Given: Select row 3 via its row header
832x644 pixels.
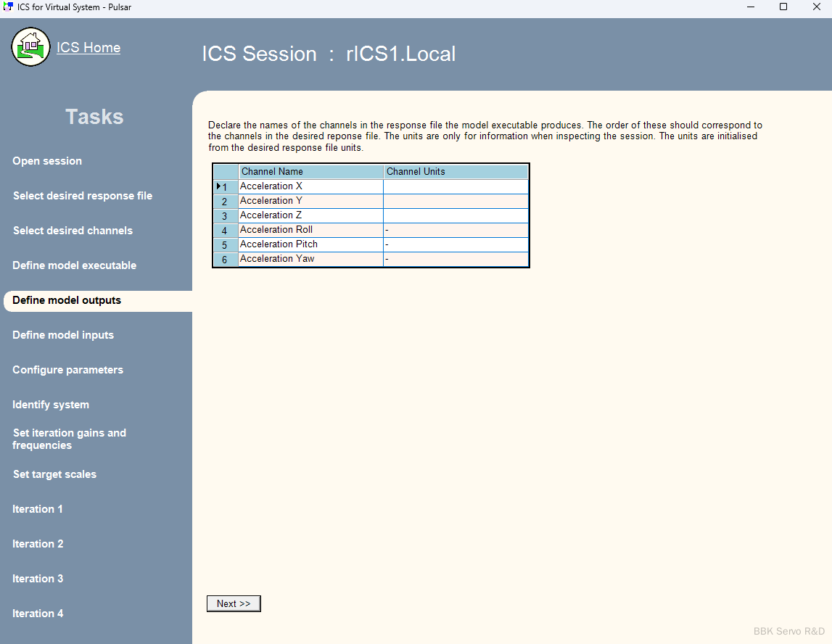Looking at the screenshot, I should coord(226,216).
